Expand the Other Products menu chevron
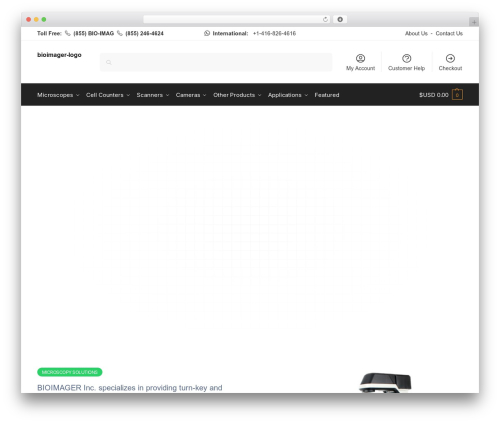Image resolution: width=500 pixels, height=423 pixels. click(x=259, y=95)
